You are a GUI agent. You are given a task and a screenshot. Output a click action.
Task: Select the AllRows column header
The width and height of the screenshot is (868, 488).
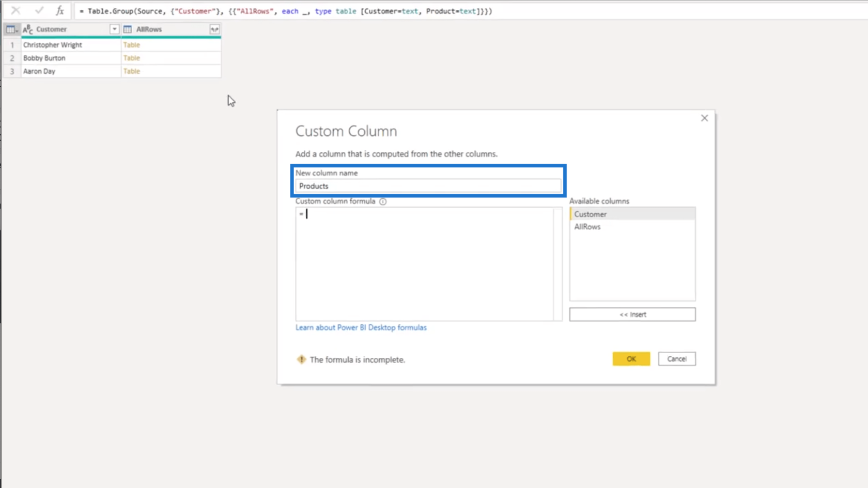tap(171, 29)
